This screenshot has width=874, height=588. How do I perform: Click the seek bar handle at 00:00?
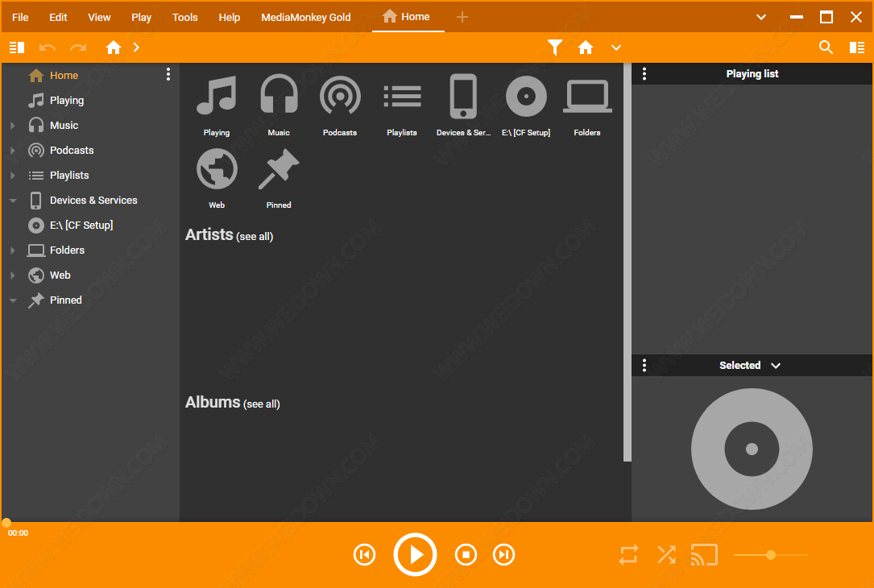point(6,523)
